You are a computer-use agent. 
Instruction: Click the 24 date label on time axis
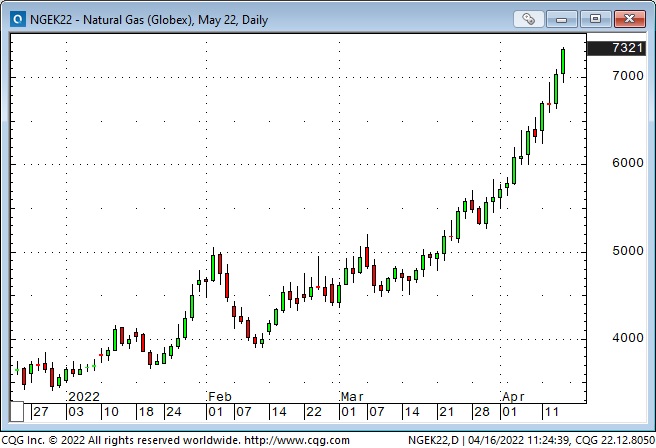(174, 412)
